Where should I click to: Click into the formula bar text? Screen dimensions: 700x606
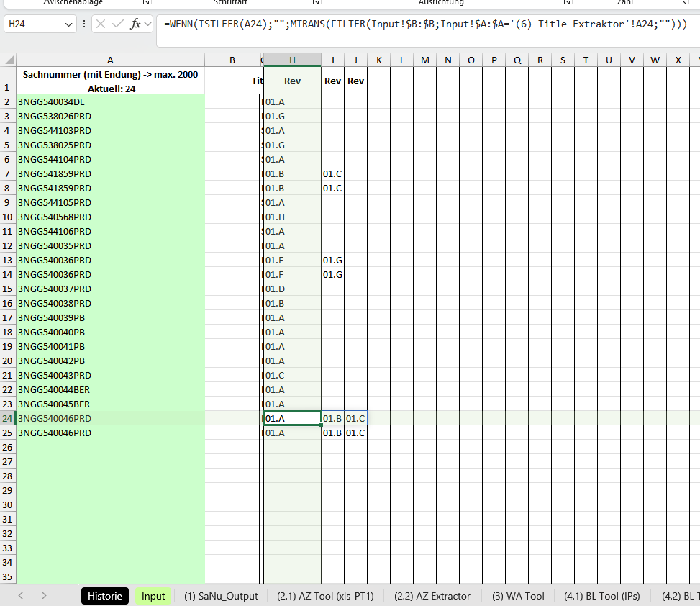click(x=425, y=24)
